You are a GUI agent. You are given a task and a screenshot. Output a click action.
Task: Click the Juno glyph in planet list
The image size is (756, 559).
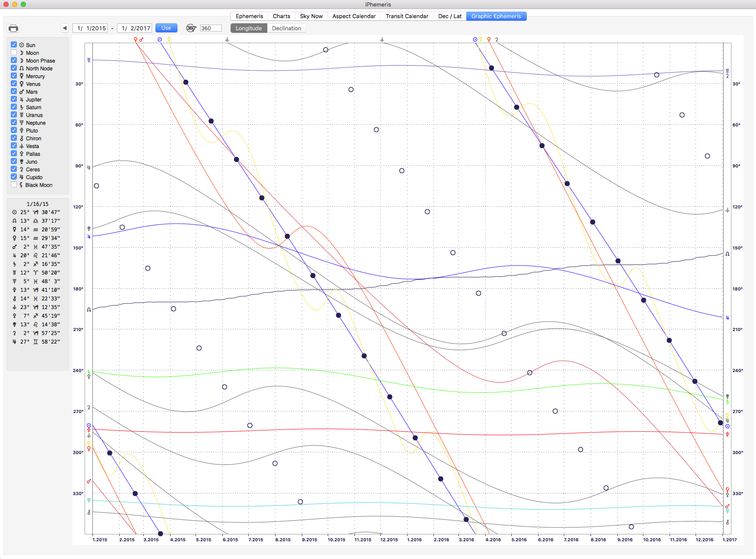[22, 161]
